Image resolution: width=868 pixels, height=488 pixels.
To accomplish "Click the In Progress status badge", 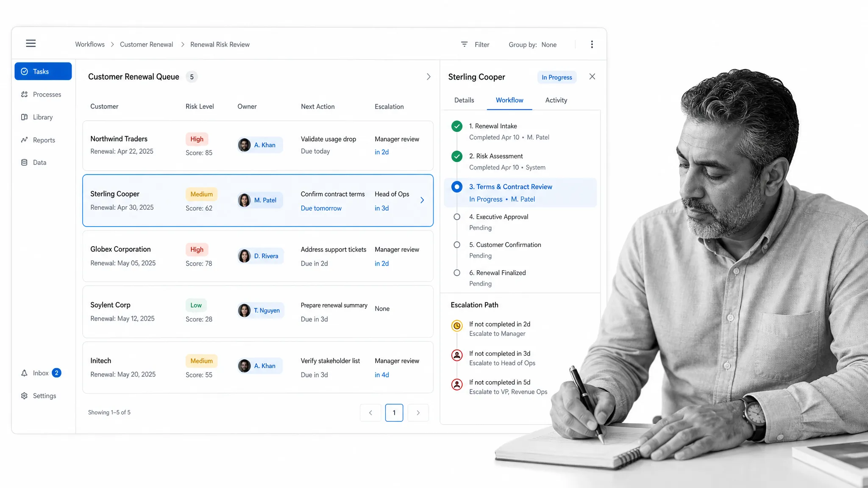I will pos(557,77).
